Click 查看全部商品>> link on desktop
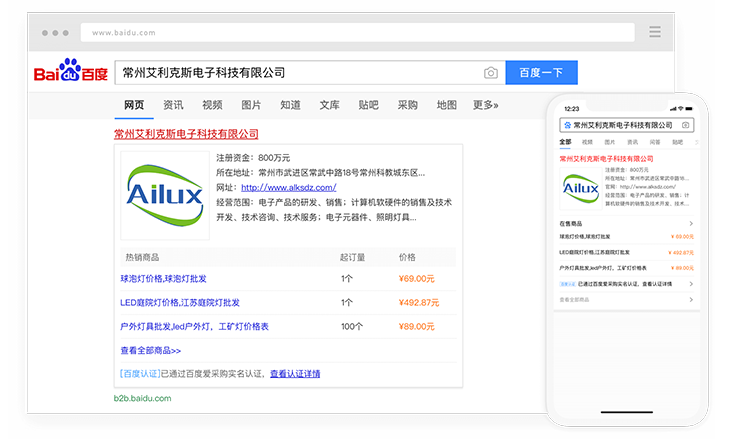 click(151, 350)
